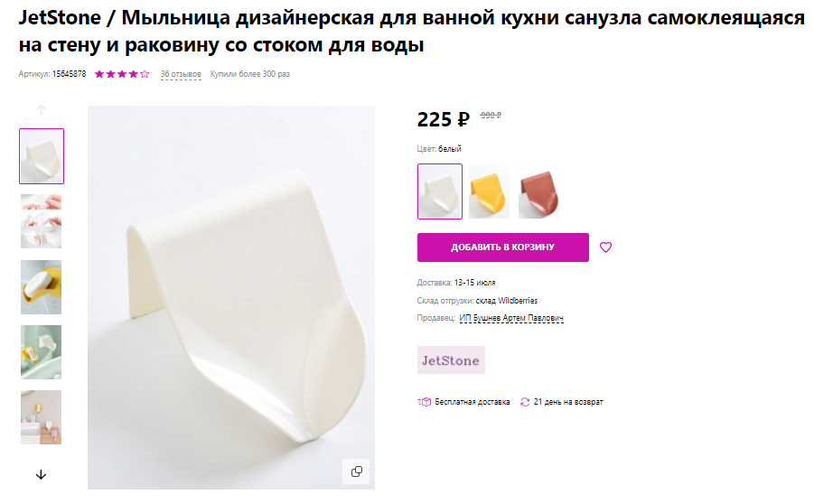The image size is (814, 504).
Task: Click the free delivery box icon
Action: 424,402
